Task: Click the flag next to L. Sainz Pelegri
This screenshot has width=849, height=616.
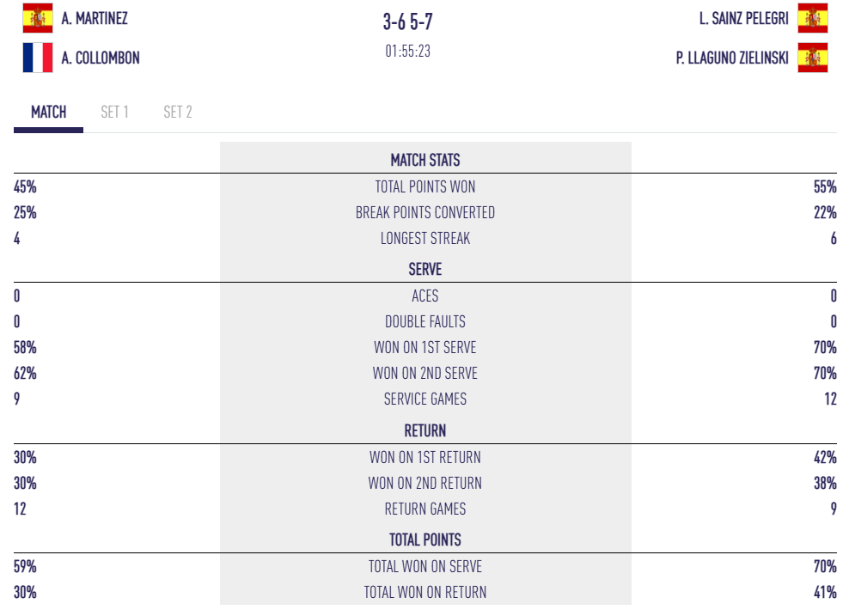Action: coord(812,18)
